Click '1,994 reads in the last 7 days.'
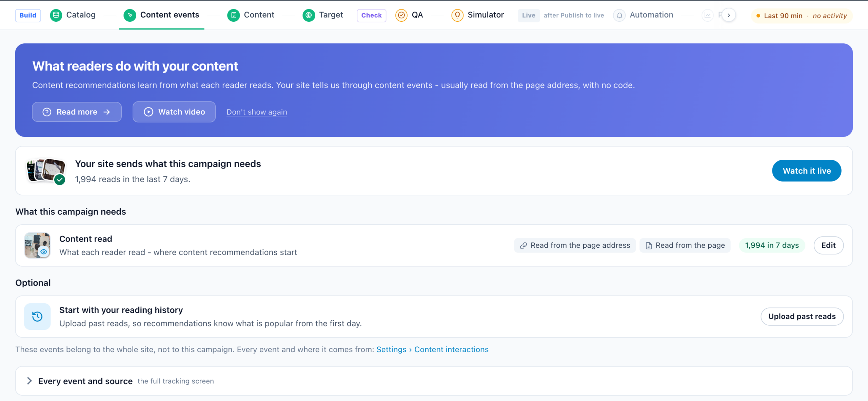This screenshot has width=868, height=401. (x=133, y=179)
